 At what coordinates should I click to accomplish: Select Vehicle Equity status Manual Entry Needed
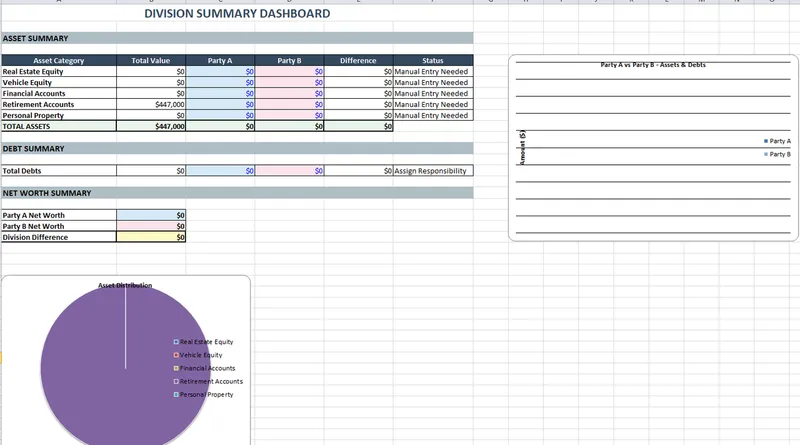pos(433,83)
